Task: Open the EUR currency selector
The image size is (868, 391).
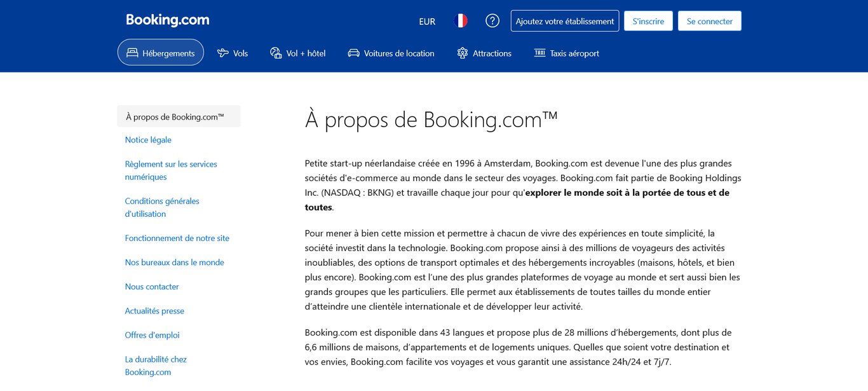Action: click(x=427, y=22)
